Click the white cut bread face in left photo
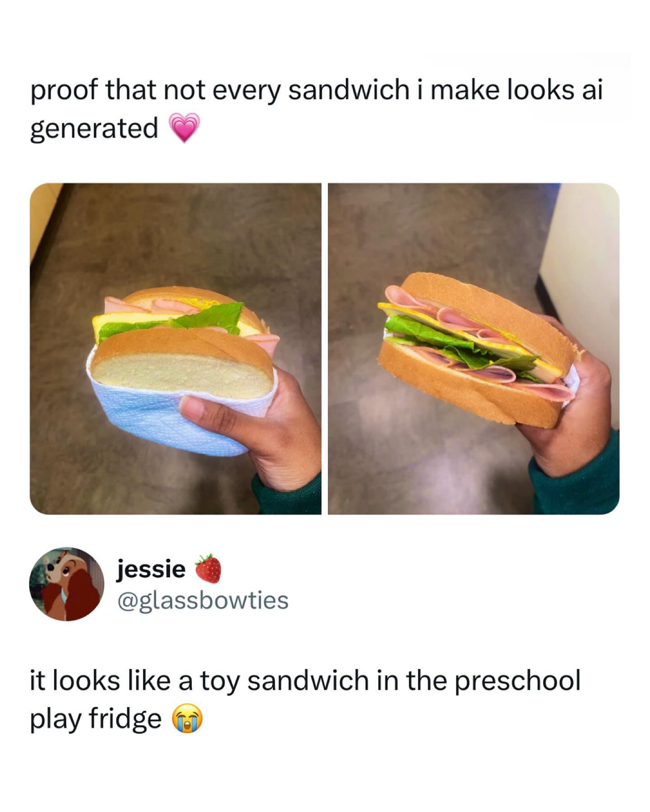 tap(183, 374)
